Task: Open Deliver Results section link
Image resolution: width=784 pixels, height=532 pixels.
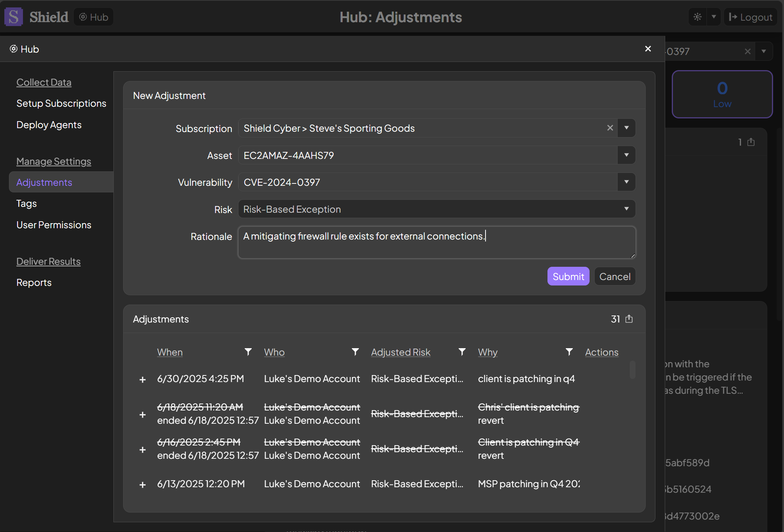Action: pos(48,261)
